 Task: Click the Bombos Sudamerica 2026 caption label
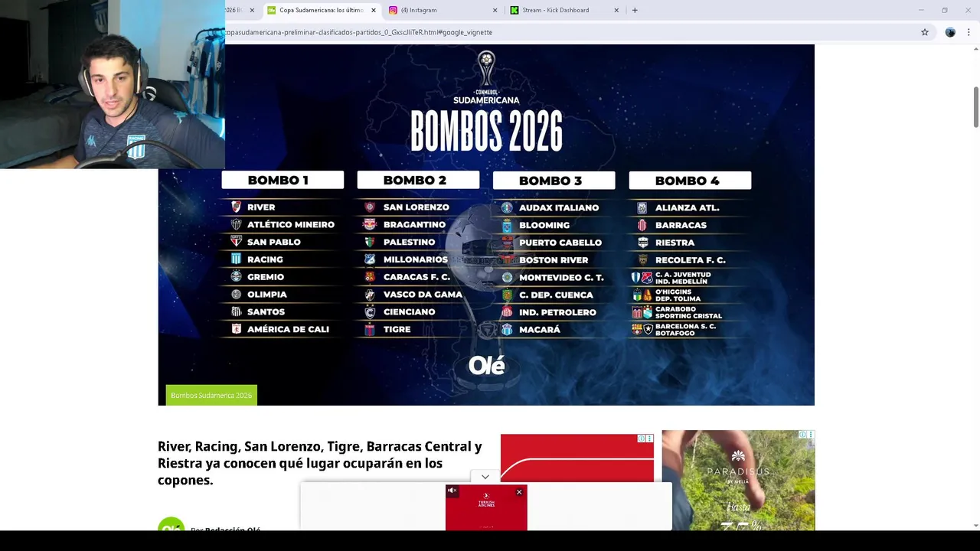coord(211,395)
